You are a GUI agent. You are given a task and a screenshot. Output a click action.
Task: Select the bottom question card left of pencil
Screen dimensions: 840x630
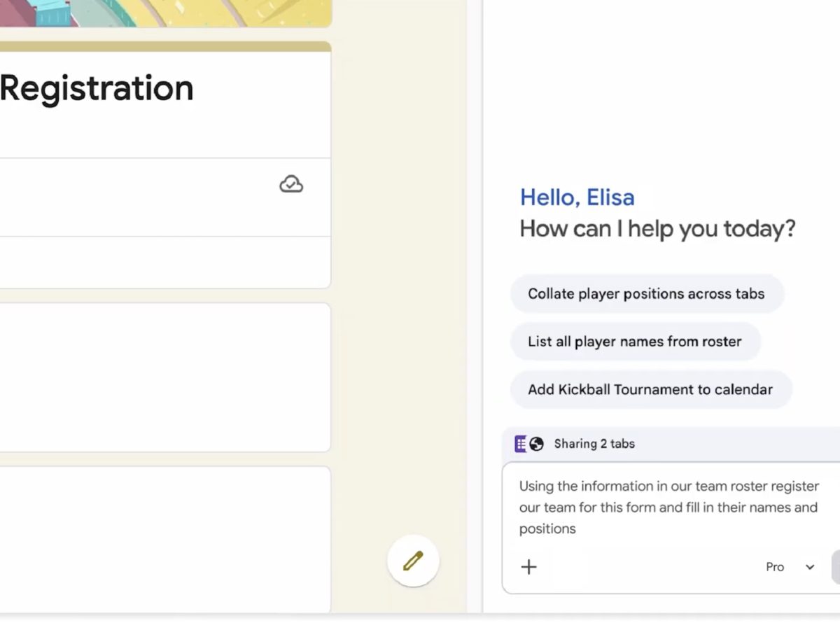[x=165, y=539]
